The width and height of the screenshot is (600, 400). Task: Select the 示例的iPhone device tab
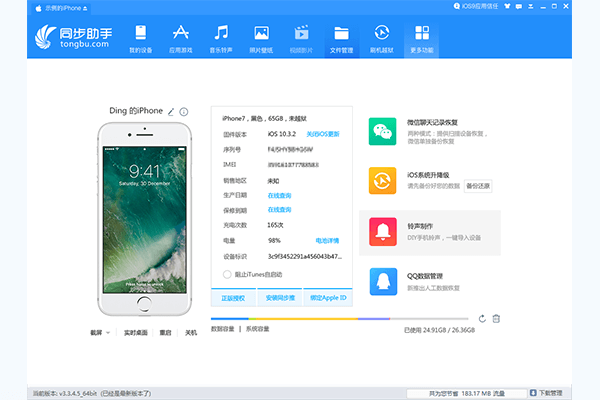(x=60, y=8)
